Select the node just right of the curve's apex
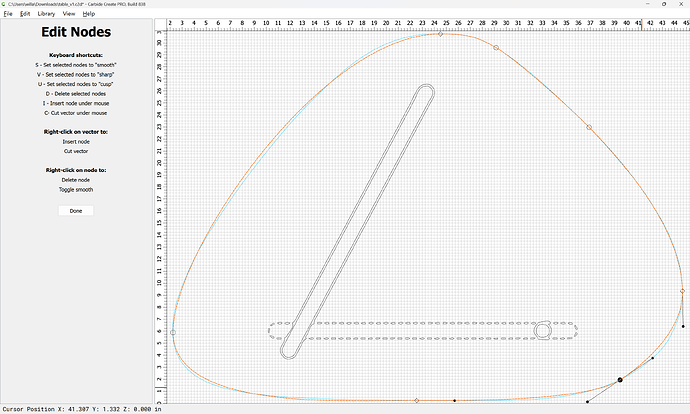 (x=496, y=47)
